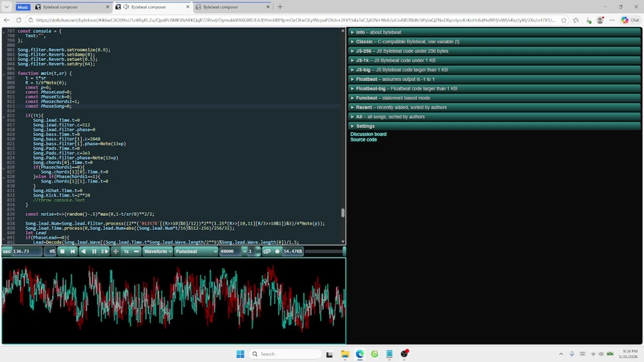The width and height of the screenshot is (644, 362).
Task: Click the sec time units label
Action: (7, 251)
